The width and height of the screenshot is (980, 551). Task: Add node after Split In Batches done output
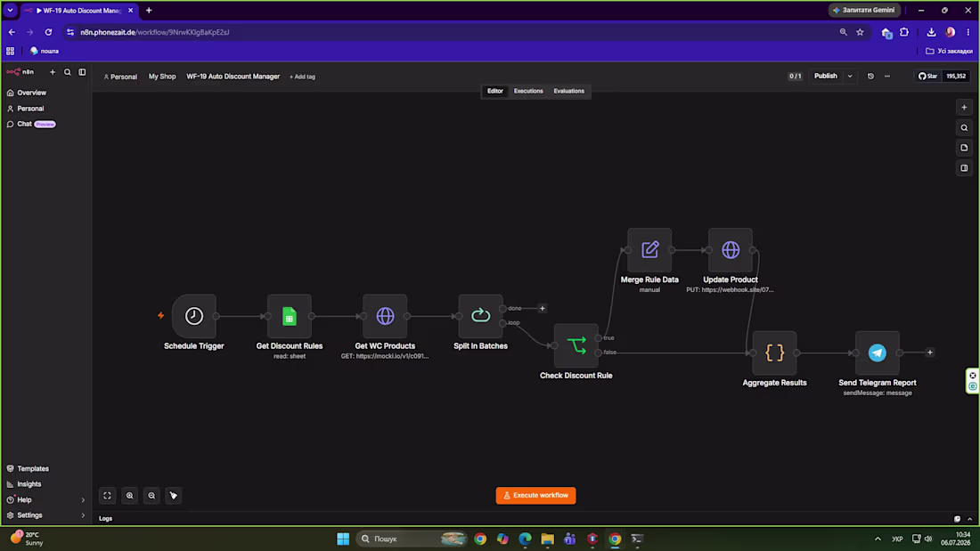[x=543, y=308]
